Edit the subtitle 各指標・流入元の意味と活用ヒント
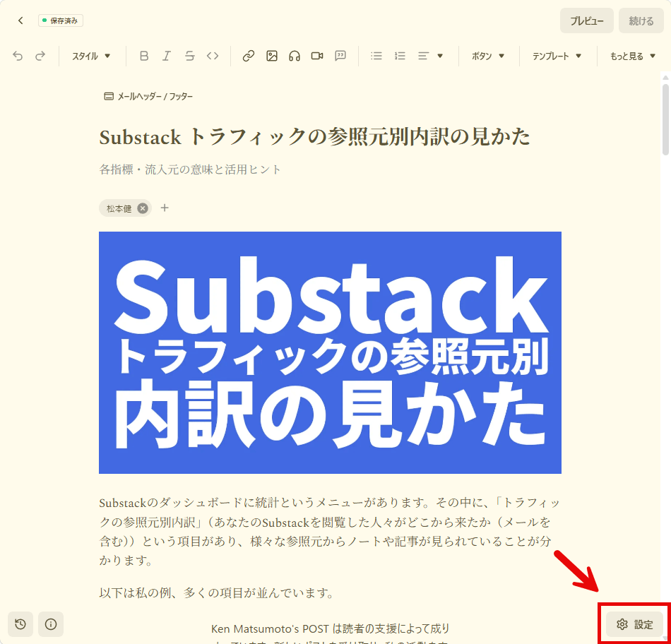The image size is (671, 644). click(189, 169)
